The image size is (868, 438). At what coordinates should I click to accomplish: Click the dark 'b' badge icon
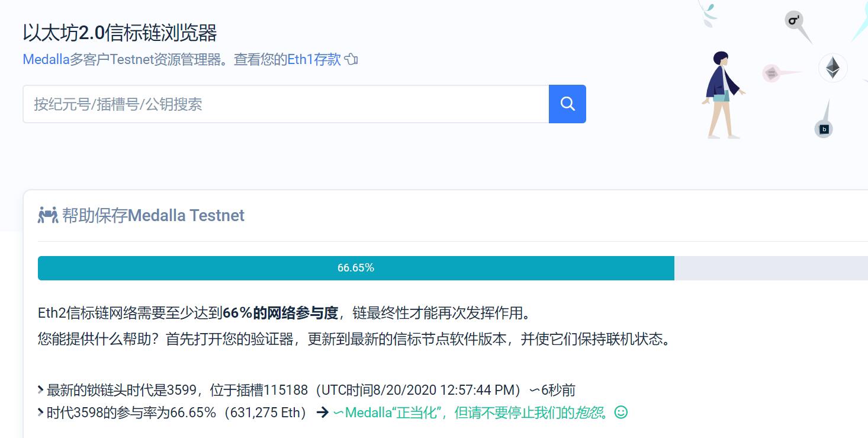pyautogui.click(x=823, y=129)
